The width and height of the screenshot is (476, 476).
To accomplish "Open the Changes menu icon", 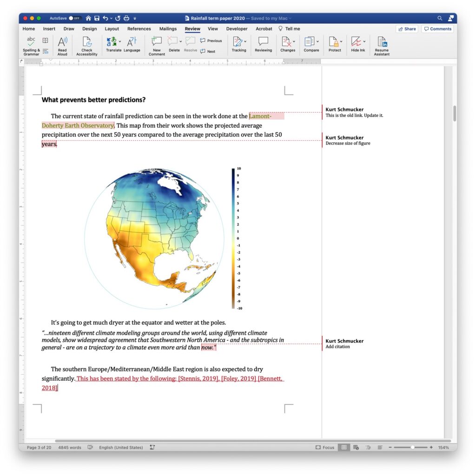I will pos(286,44).
